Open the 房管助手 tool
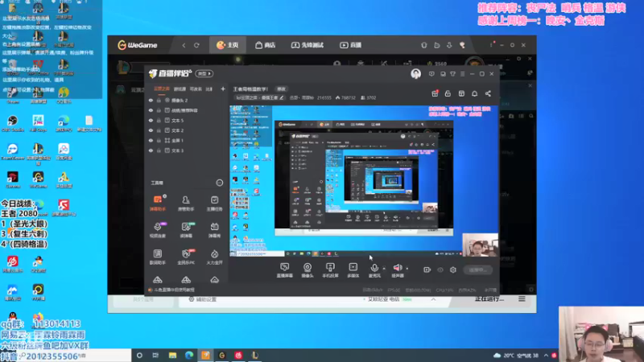The width and height of the screenshot is (644, 362). click(186, 204)
